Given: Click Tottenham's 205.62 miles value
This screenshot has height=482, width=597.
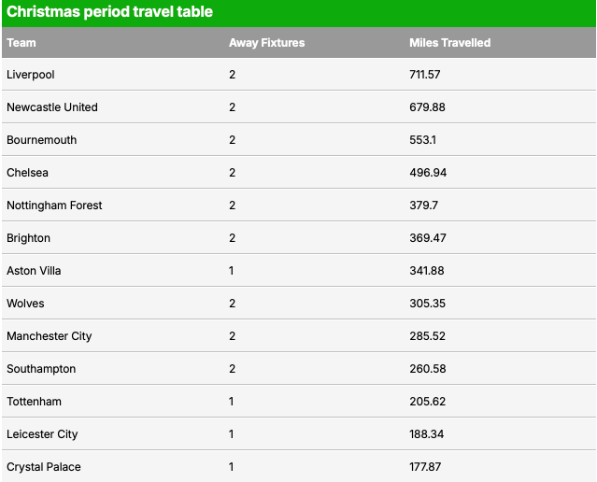Looking at the screenshot, I should (427, 402).
